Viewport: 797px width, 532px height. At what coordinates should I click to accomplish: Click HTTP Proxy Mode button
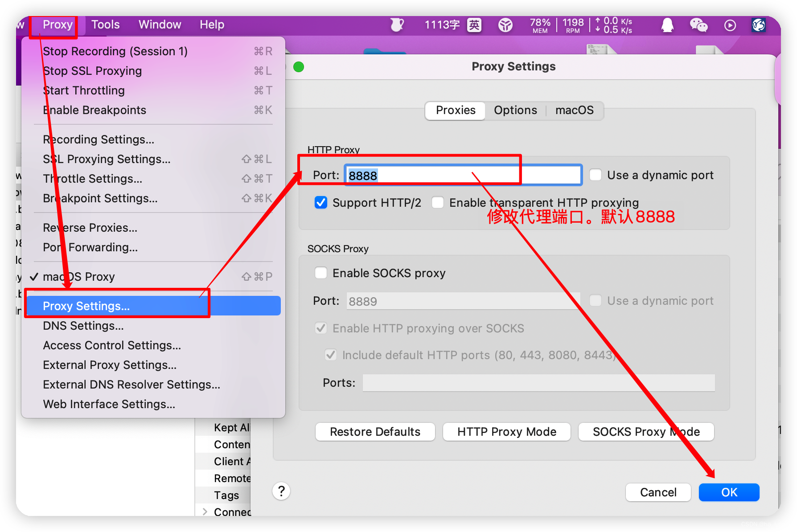click(506, 432)
